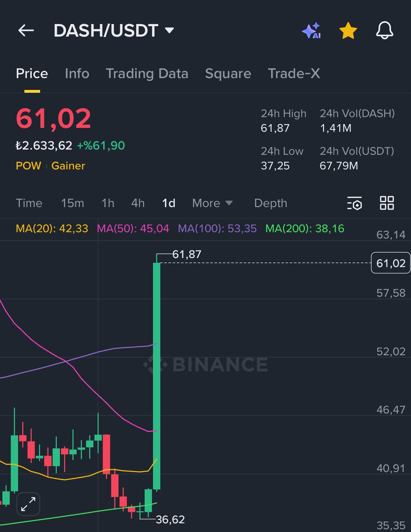Toggle the yellow favorite star
This screenshot has width=411, height=532.
click(348, 31)
